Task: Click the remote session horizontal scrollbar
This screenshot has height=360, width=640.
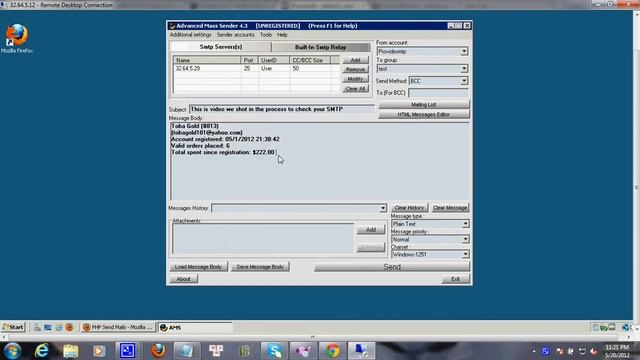Action: [313, 338]
